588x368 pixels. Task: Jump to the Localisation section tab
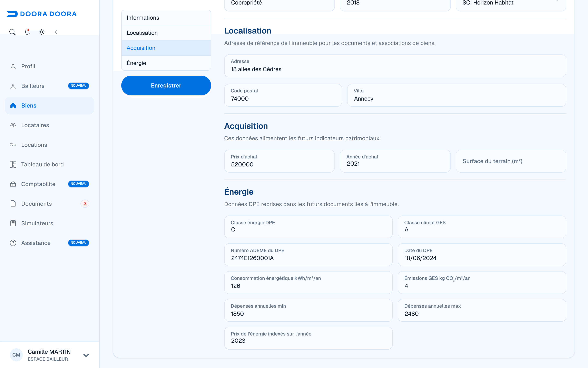coord(166,33)
